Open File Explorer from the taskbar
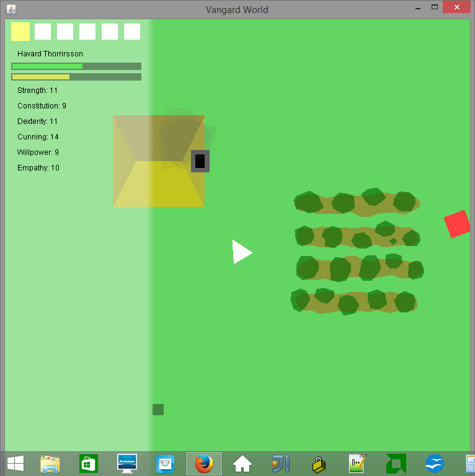 point(50,463)
